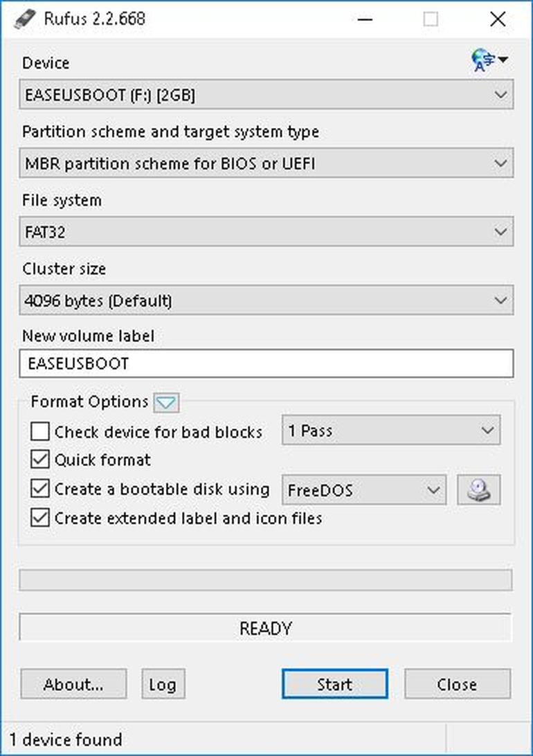Enable Check device for bad blocks
The width and height of the screenshot is (533, 756).
40,431
